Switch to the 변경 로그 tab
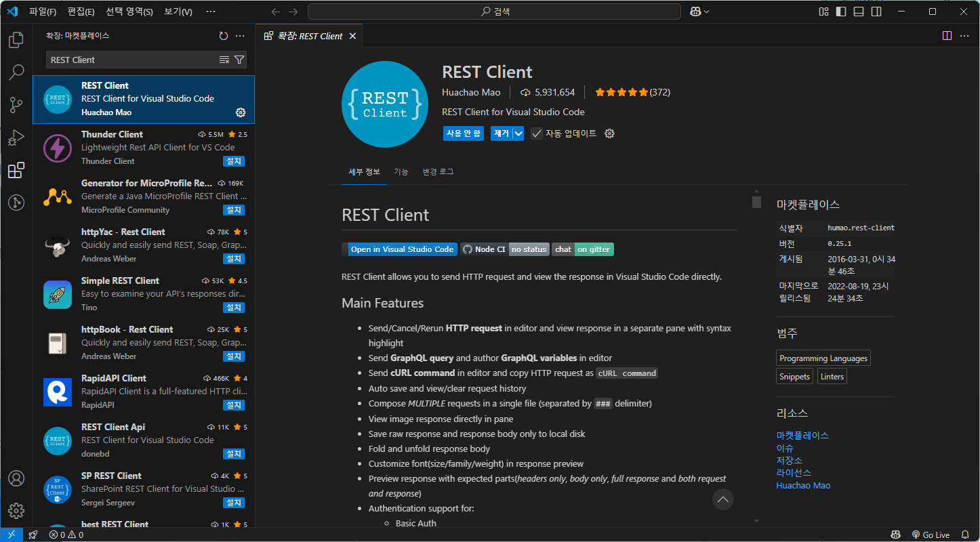980x542 pixels. click(x=438, y=172)
